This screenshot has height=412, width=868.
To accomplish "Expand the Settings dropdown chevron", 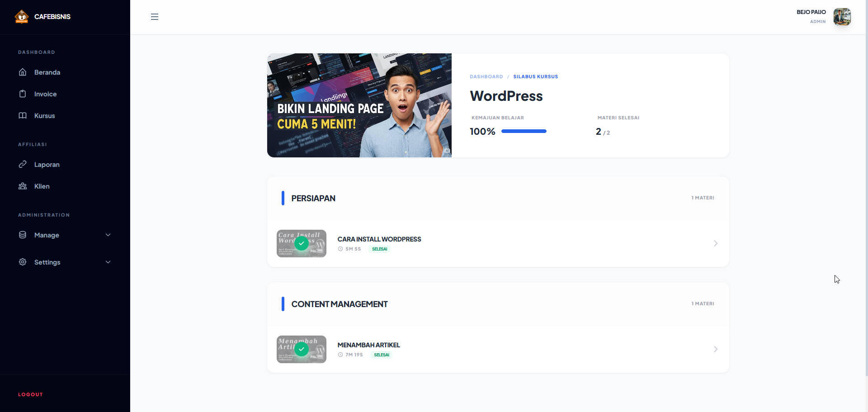I will [x=108, y=262].
